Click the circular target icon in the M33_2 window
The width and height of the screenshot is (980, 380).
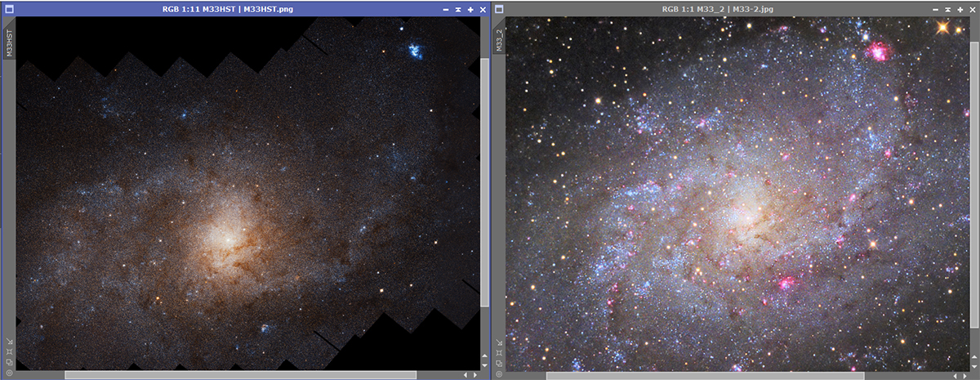499,374
